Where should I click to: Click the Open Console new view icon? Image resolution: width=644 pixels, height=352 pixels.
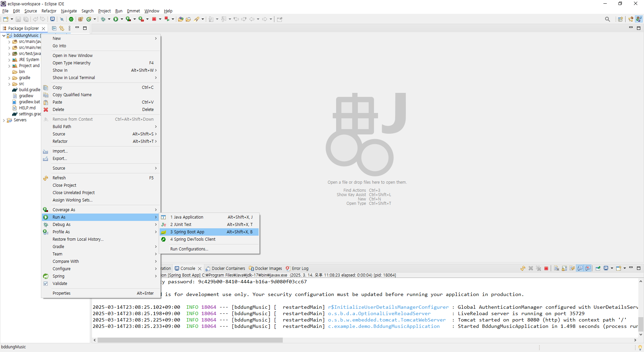click(x=619, y=268)
